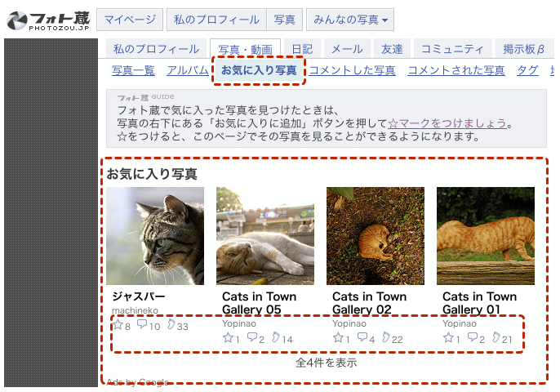This screenshot has height=392, width=560.
Task: Select the コミュニティ tab
Action: coord(452,49)
